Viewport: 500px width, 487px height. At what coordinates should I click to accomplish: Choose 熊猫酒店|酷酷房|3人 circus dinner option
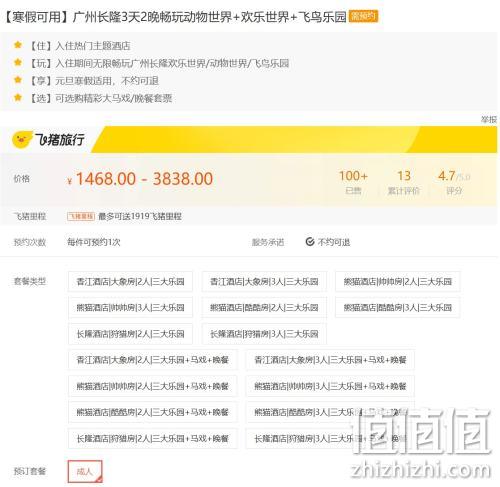coord(330,412)
